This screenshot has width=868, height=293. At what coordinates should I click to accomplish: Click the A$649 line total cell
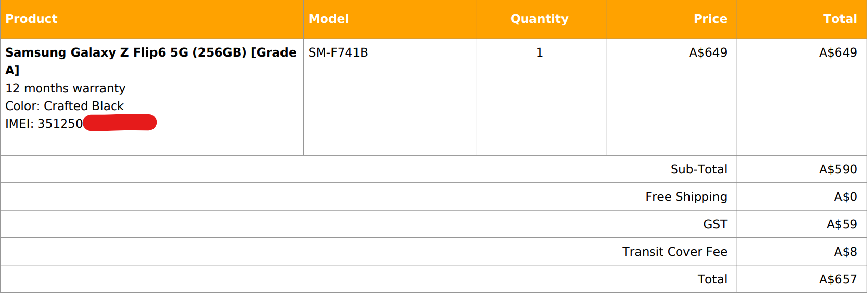coord(838,52)
